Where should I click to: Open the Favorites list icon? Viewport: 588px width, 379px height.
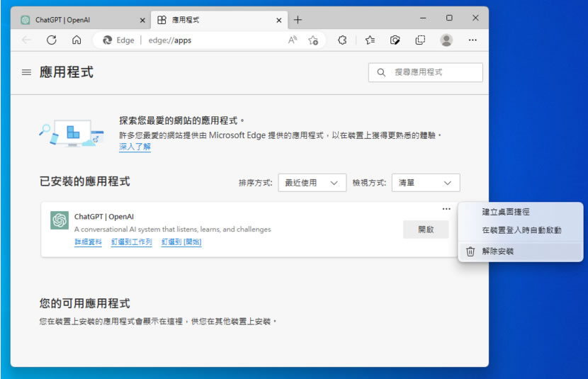[370, 40]
